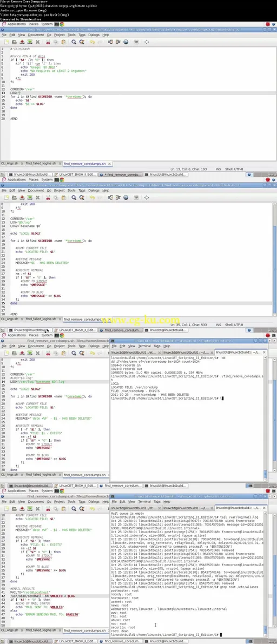The image size is (277, 644).
Task: Click Undo arrow icon in topmost Bluefish toolbar
Action: click(x=93, y=42)
